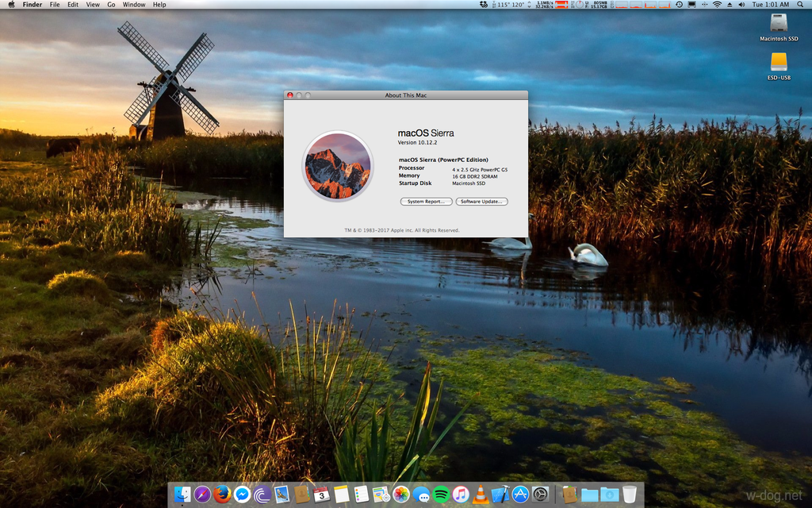Screen dimensions: 812x508
Task: Open the Wi-Fi status menu
Action: coord(717,5)
